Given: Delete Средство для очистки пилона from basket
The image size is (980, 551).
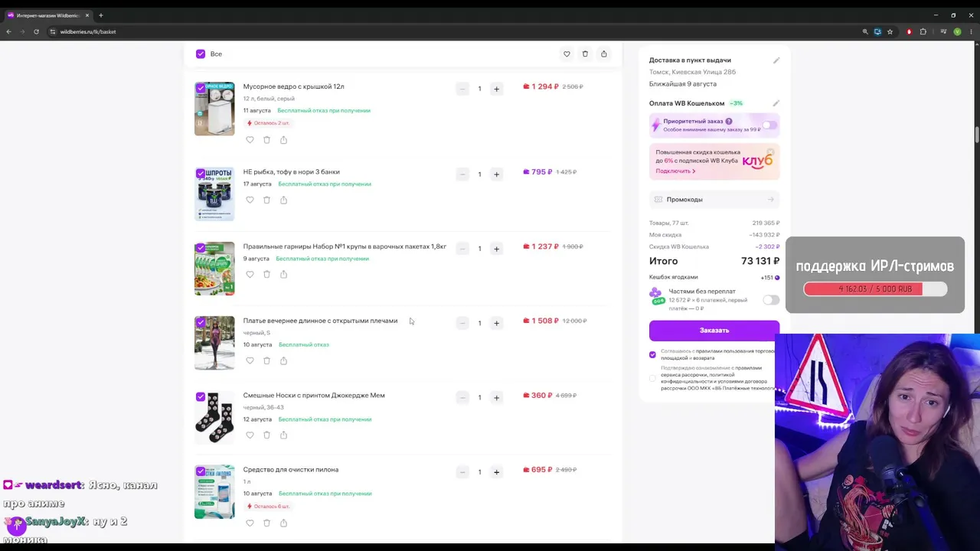Looking at the screenshot, I should (x=266, y=523).
